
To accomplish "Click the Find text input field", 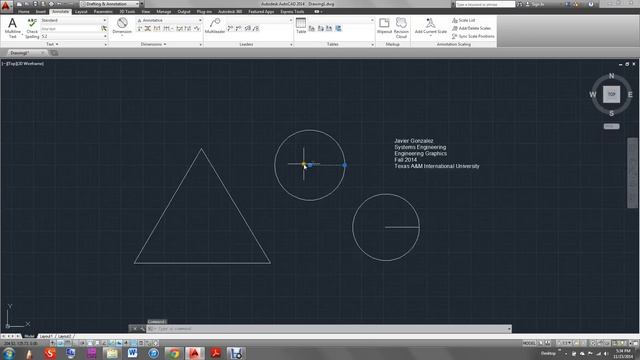I will point(71,29).
